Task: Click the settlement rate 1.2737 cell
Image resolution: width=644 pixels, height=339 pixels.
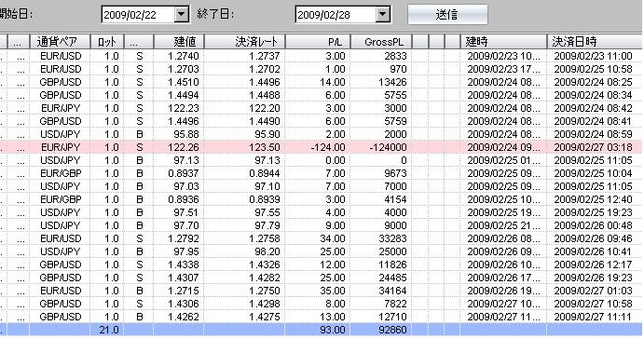Action: [x=264, y=56]
